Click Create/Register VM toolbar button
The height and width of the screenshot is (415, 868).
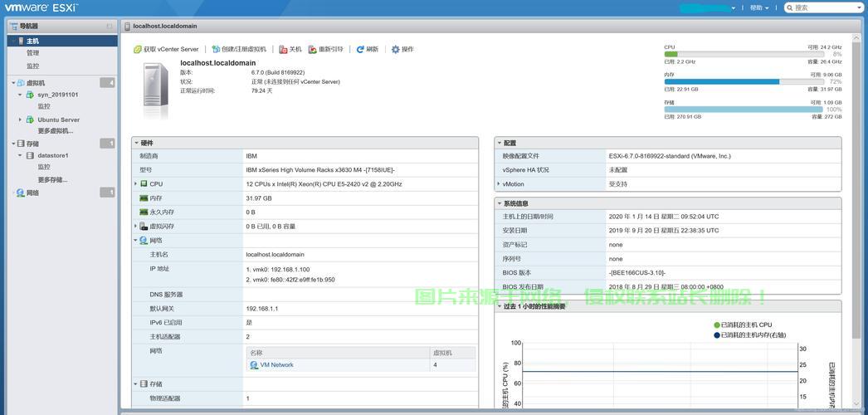(x=239, y=49)
